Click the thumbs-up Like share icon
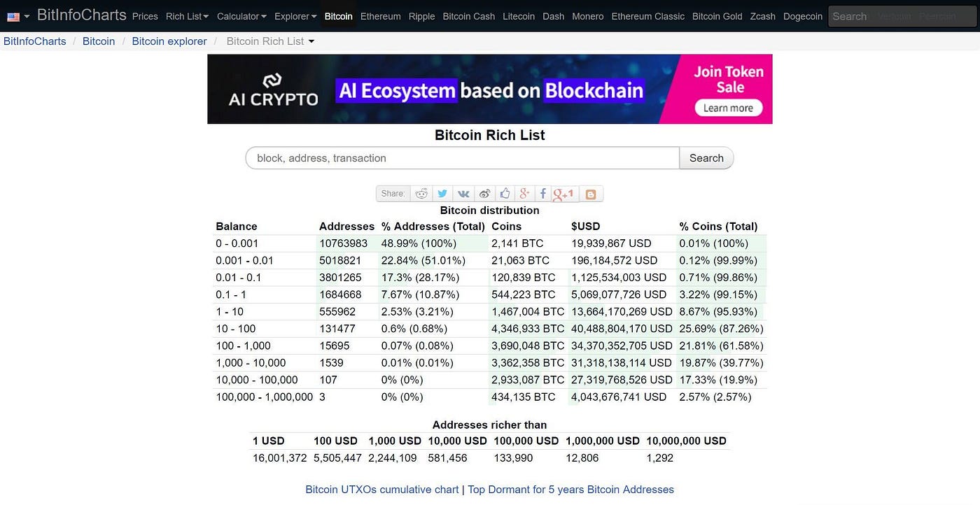This screenshot has height=505, width=980. click(505, 194)
